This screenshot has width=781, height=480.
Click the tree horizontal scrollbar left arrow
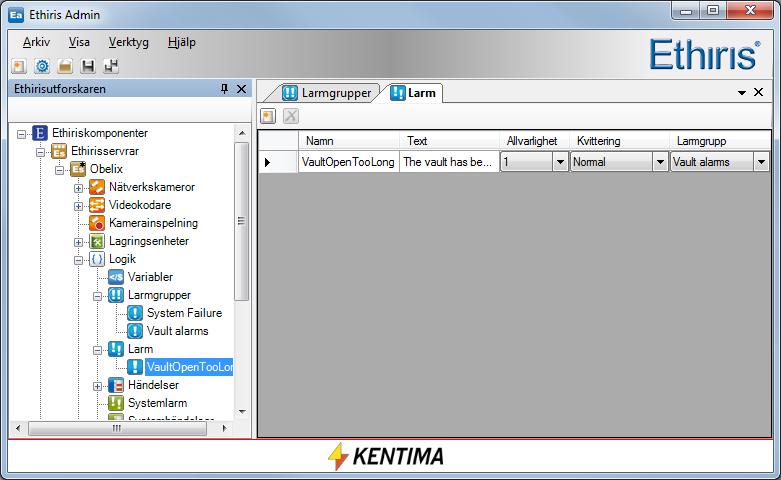click(x=18, y=428)
